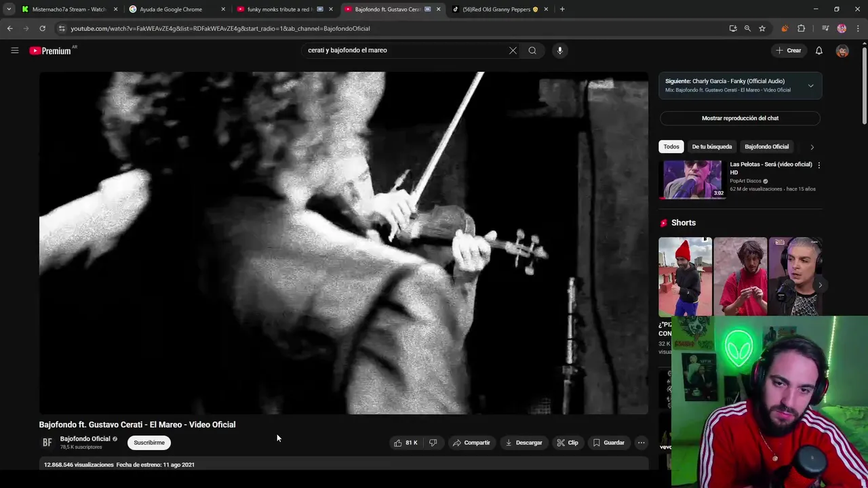This screenshot has width=868, height=488.
Task: Click the video player to pause
Action: click(x=344, y=243)
